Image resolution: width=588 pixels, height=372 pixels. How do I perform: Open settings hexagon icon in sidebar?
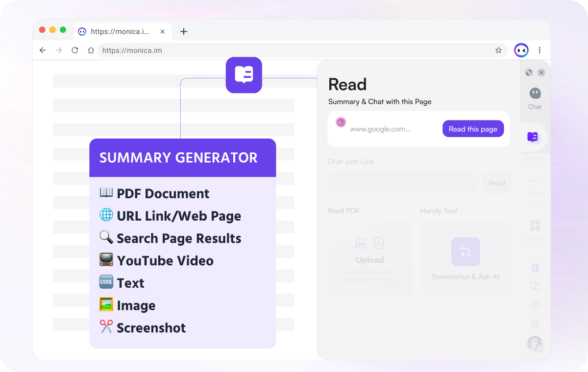(535, 324)
